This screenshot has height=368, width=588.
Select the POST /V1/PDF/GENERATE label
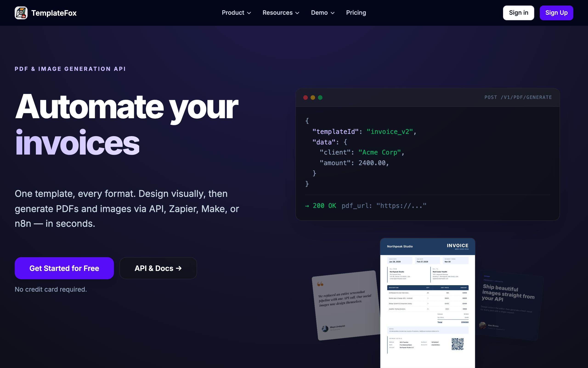(x=518, y=97)
